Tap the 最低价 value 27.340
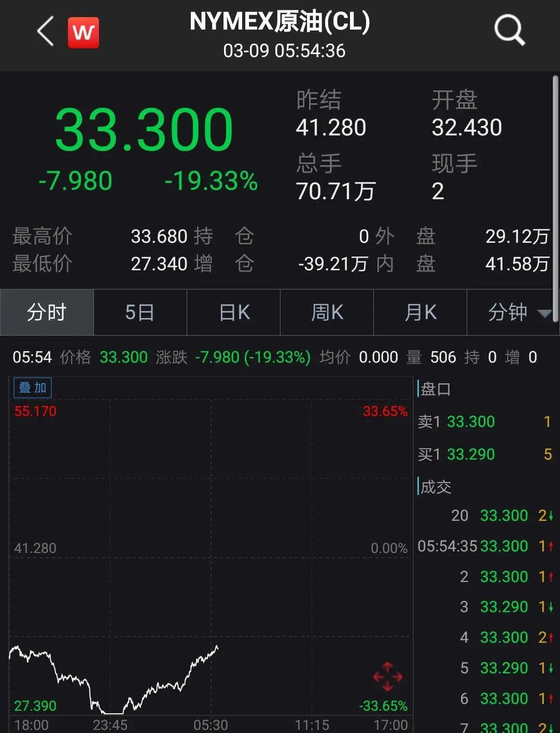560x733 pixels. click(159, 264)
